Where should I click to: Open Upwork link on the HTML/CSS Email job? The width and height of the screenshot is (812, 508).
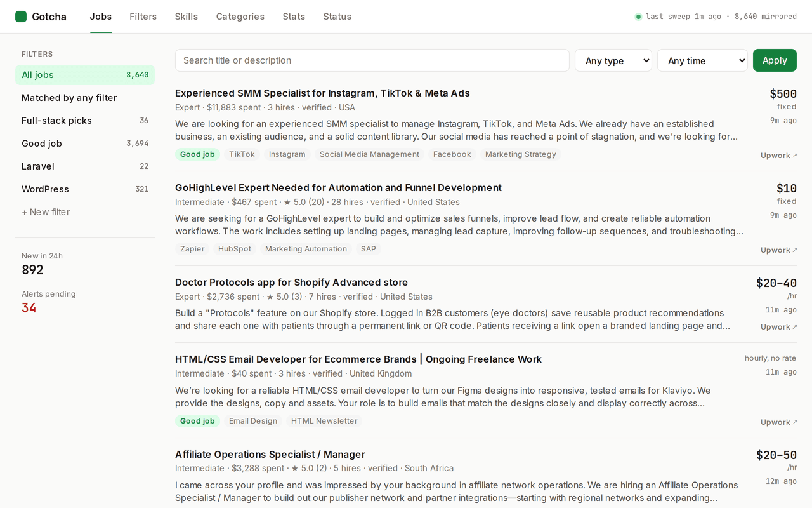pos(779,422)
